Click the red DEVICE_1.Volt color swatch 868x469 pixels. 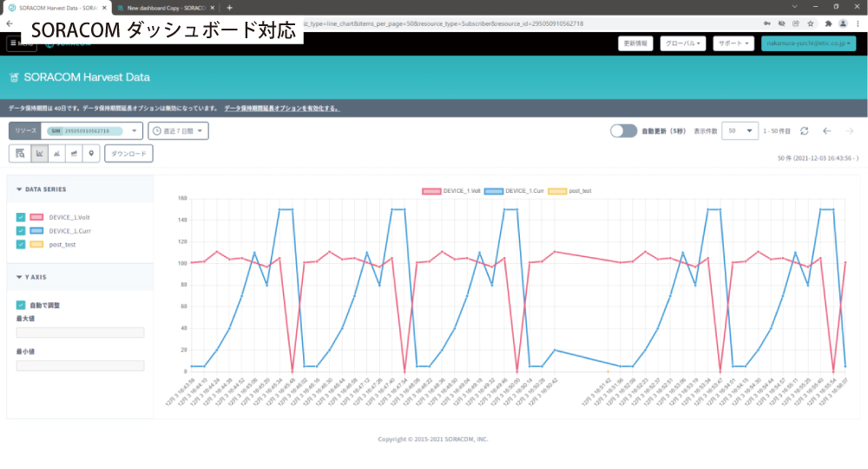(36, 217)
